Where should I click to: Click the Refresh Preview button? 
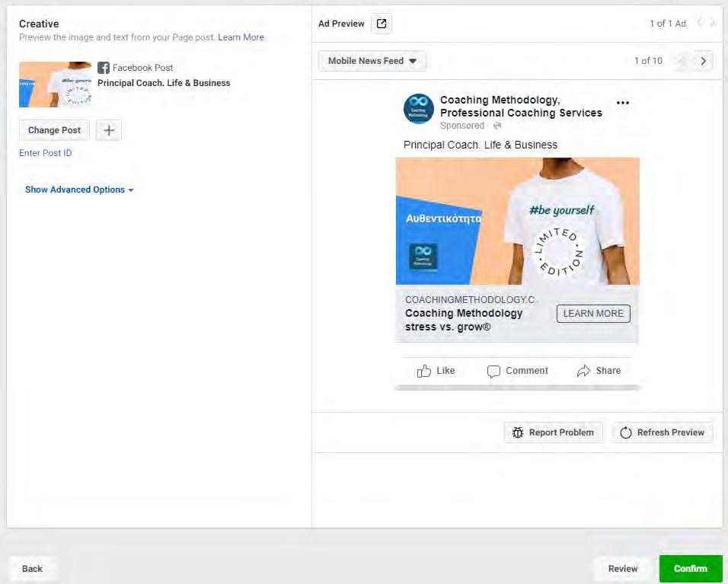(x=663, y=432)
